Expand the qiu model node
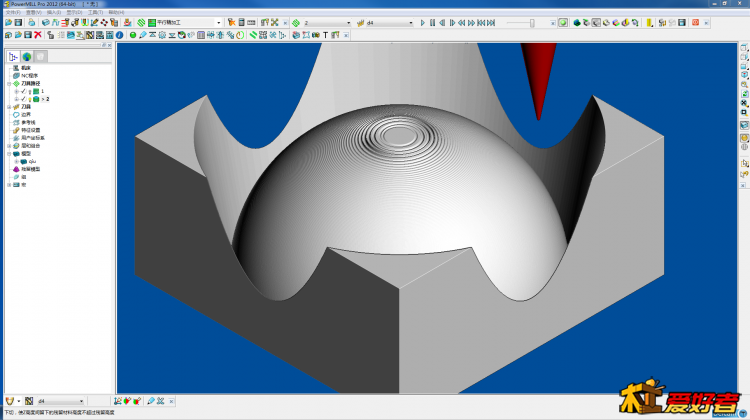The image size is (750, 420). [x=16, y=161]
